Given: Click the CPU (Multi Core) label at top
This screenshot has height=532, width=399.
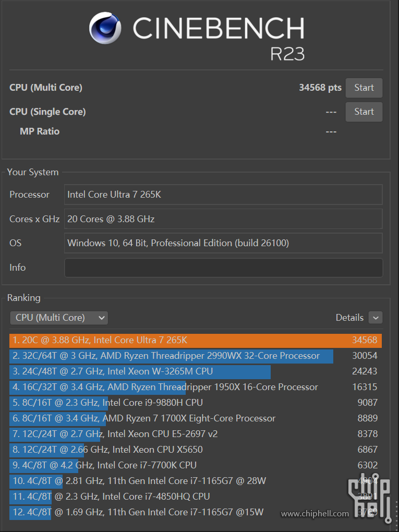Looking at the screenshot, I should 46,88.
